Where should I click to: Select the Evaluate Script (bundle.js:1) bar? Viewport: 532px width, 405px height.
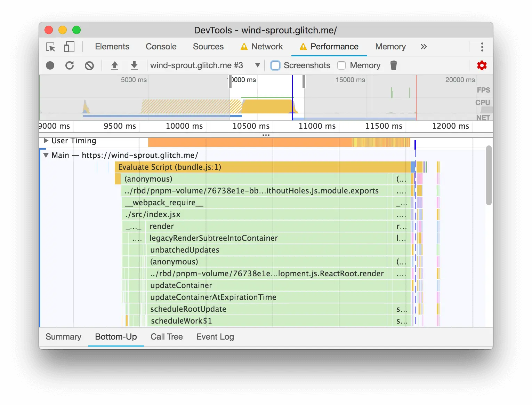coord(263,167)
